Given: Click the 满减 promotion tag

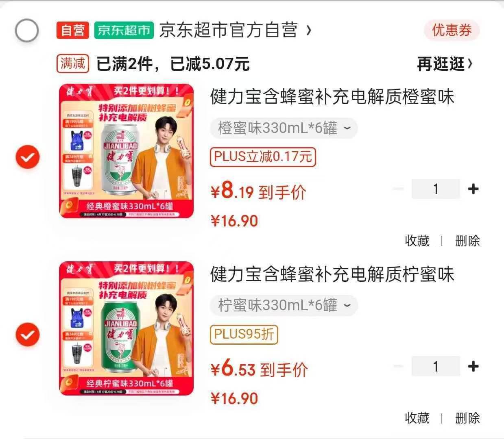Looking at the screenshot, I should pyautogui.click(x=73, y=63).
